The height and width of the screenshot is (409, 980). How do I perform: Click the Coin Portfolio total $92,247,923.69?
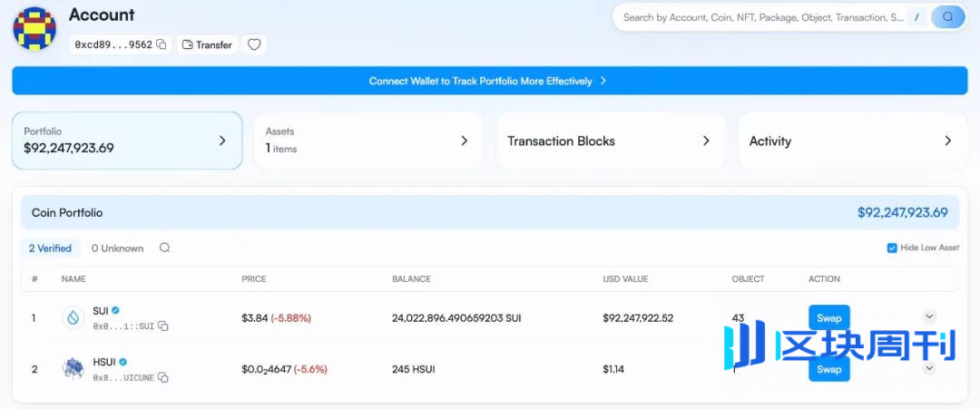[903, 212]
